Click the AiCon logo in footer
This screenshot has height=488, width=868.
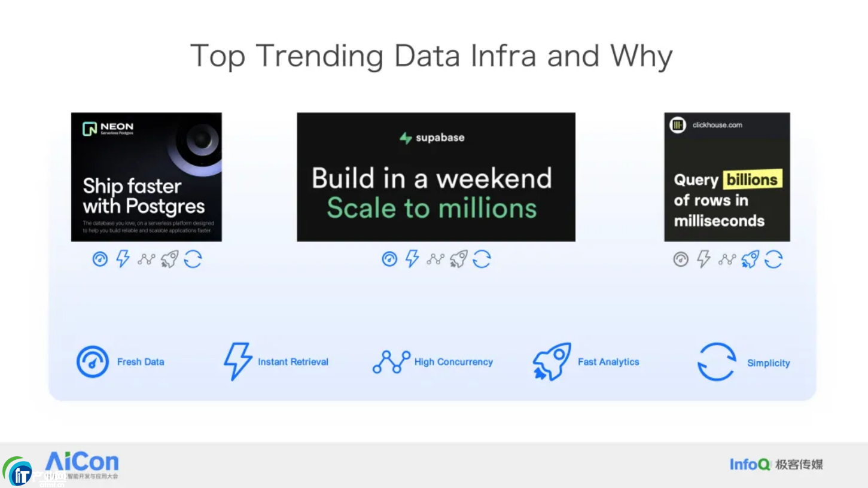click(x=82, y=464)
